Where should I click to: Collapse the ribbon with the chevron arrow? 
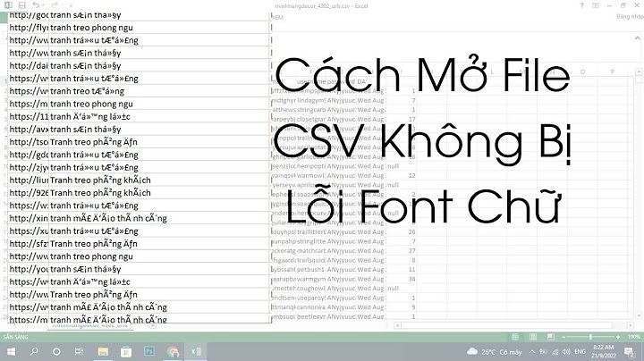637,38
